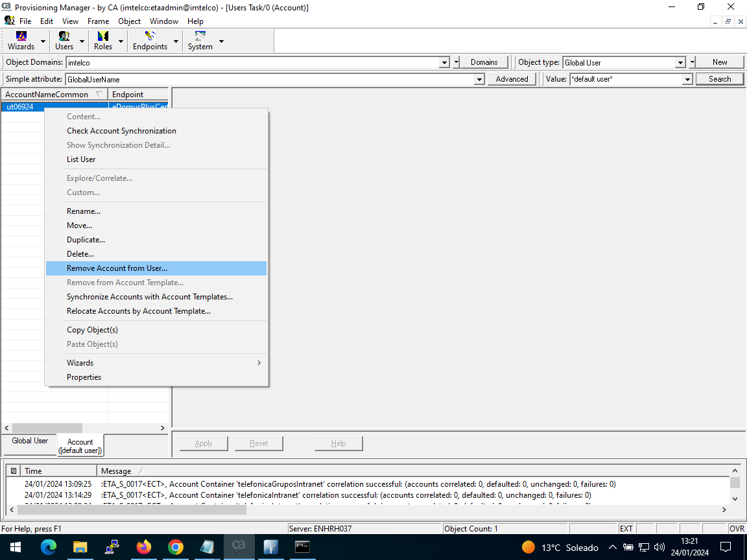This screenshot has width=747, height=560.
Task: Open the Object type dropdown showing Global User
Action: [x=680, y=62]
